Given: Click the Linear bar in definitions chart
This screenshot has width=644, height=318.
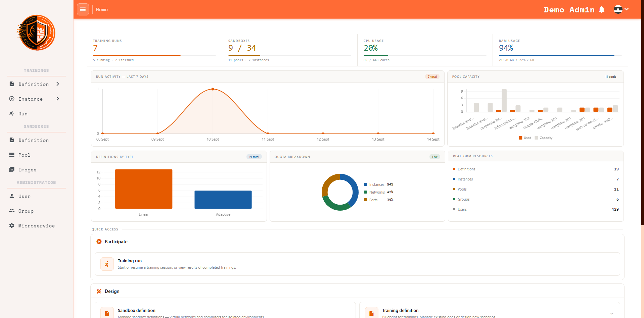Looking at the screenshot, I should point(144,189).
